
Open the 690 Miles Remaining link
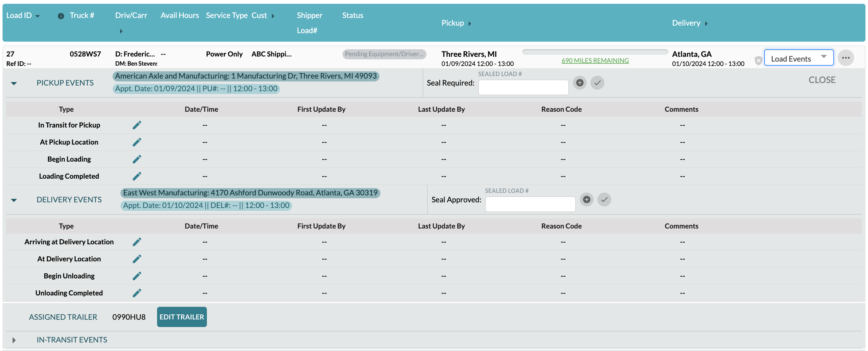coord(595,60)
